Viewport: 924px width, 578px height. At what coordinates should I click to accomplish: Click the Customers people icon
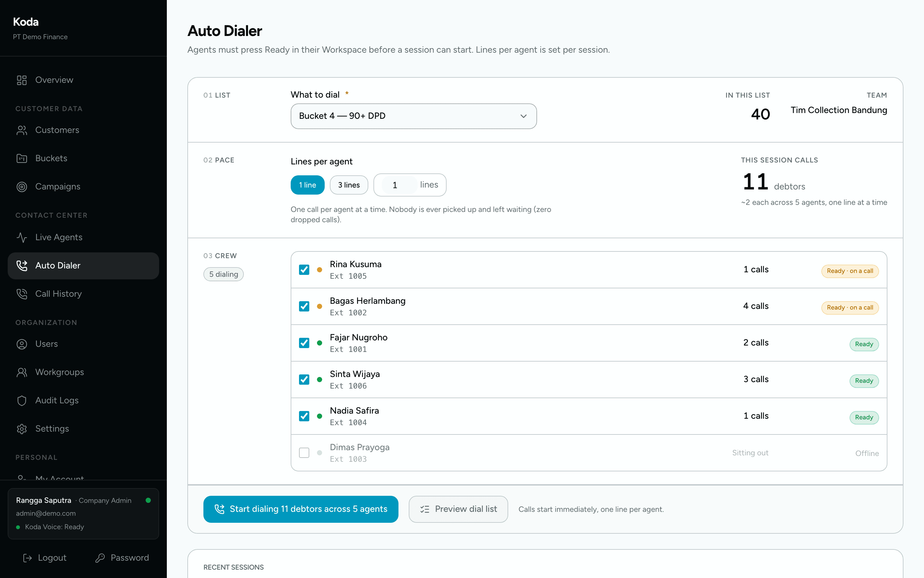22,130
